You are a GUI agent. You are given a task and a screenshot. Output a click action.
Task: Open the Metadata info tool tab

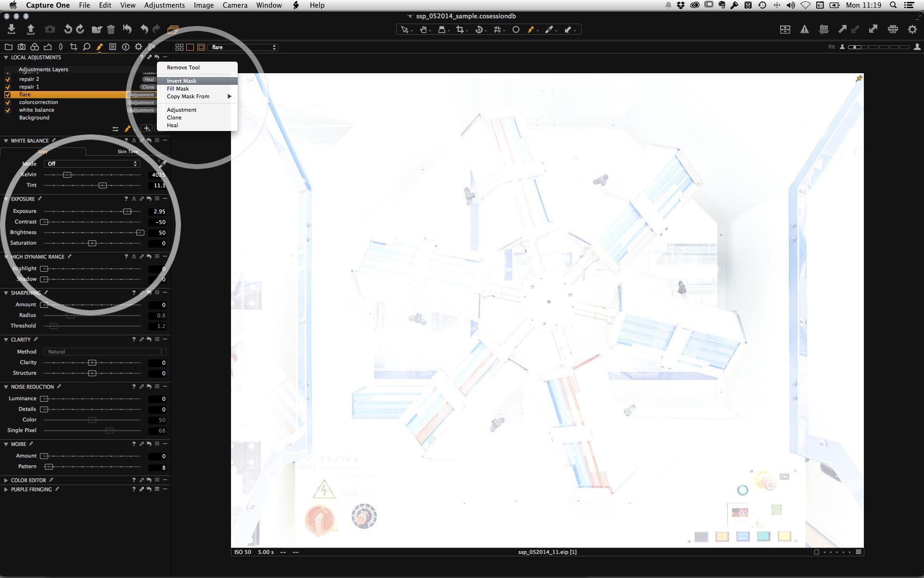126,47
